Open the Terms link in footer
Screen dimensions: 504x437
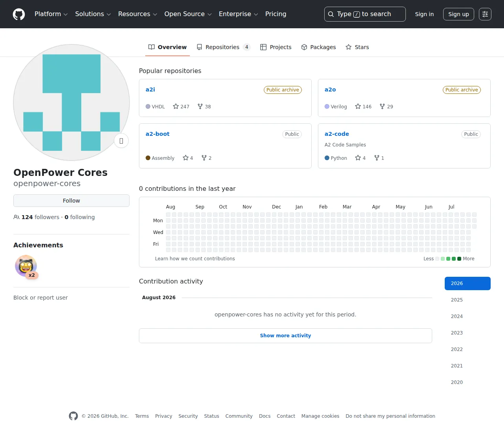point(142,416)
